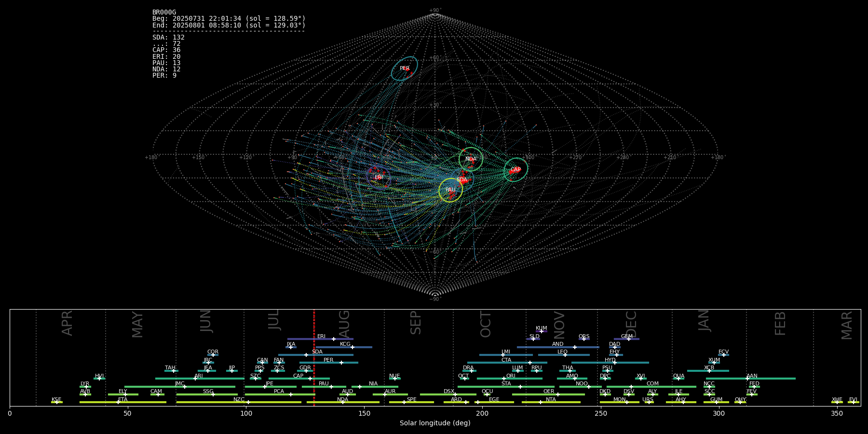The image size is (868, 434).
Task: Click the ARI shower label
Action: pos(199,376)
